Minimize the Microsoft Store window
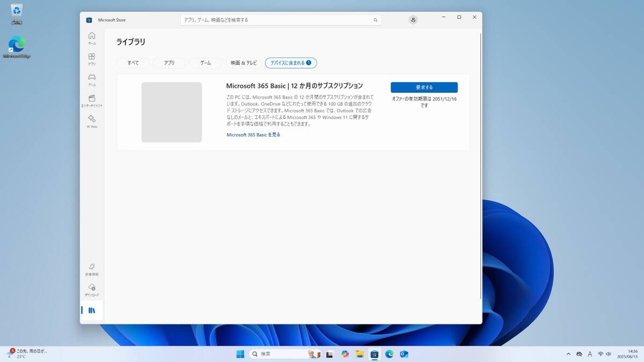The width and height of the screenshot is (644, 362). (x=443, y=17)
